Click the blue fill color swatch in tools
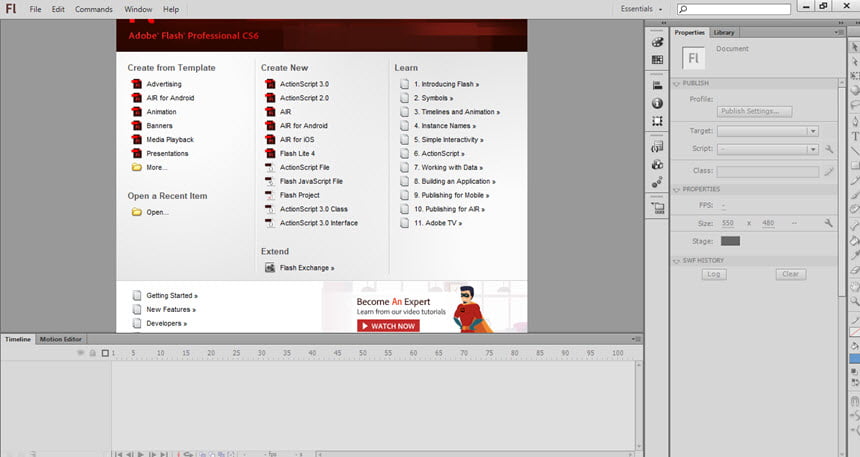Image resolution: width=860 pixels, height=457 pixels. [x=855, y=358]
